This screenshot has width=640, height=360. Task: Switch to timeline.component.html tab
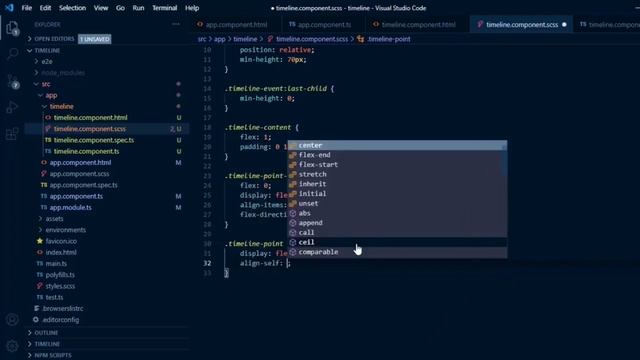[418, 24]
